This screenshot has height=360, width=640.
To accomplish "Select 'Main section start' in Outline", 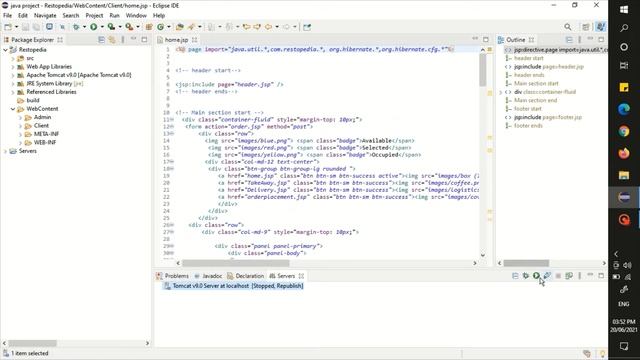I will tap(536, 83).
